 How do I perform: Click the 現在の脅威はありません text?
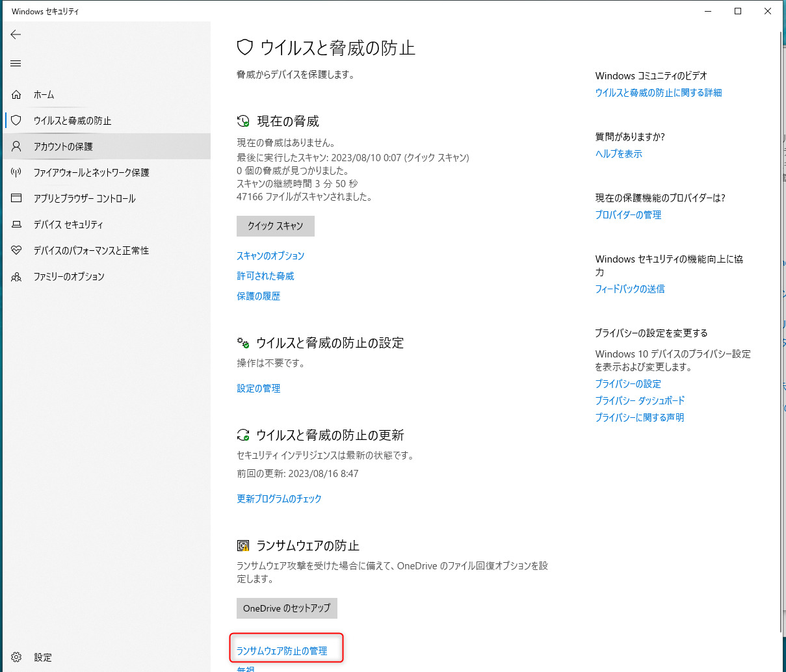click(286, 143)
